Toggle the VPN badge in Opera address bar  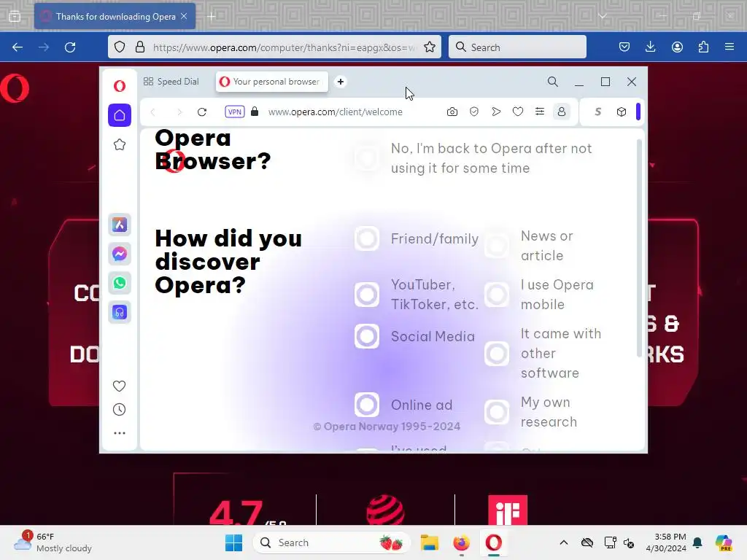[x=235, y=112]
